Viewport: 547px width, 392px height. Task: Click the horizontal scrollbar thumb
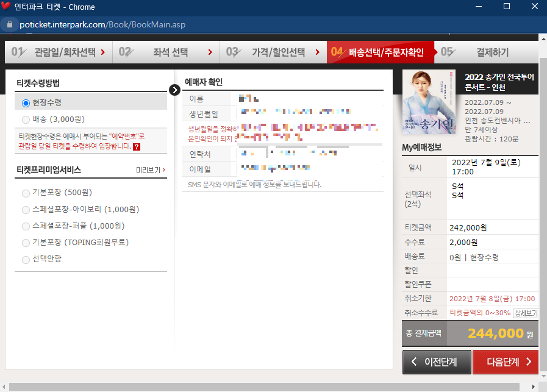264,387
